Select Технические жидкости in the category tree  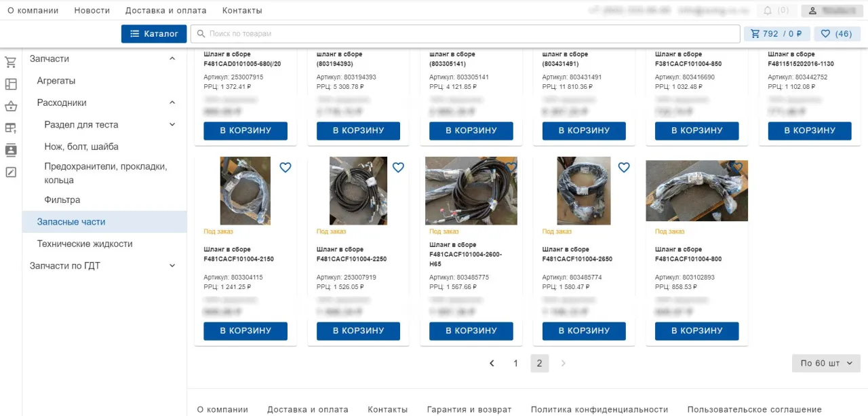click(85, 244)
